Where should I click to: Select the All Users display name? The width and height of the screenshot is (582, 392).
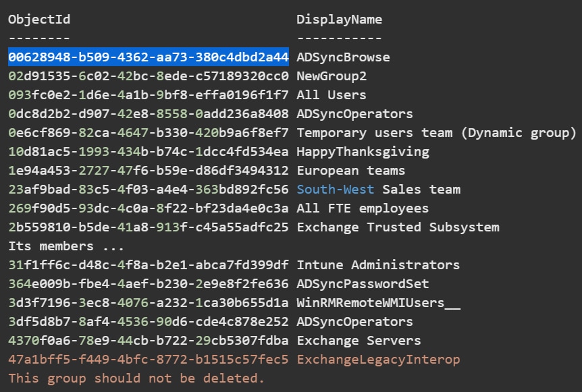coord(332,95)
